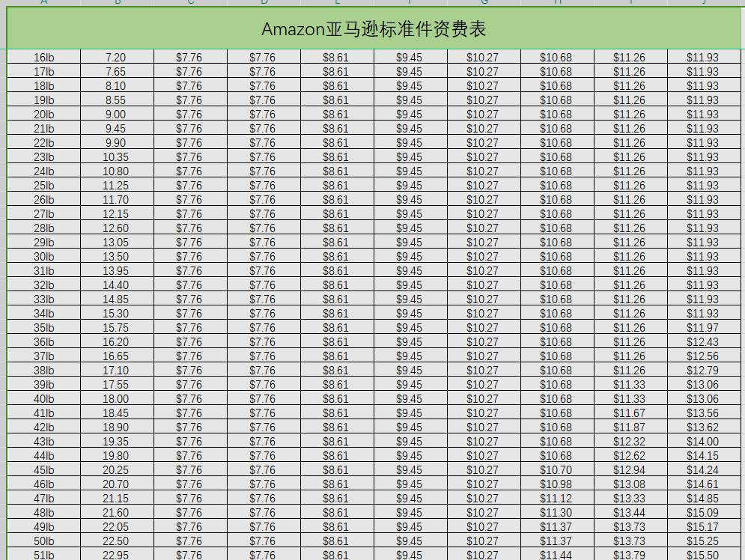
Task: Click the $12.62 cell in the 44lb row
Action: [630, 457]
